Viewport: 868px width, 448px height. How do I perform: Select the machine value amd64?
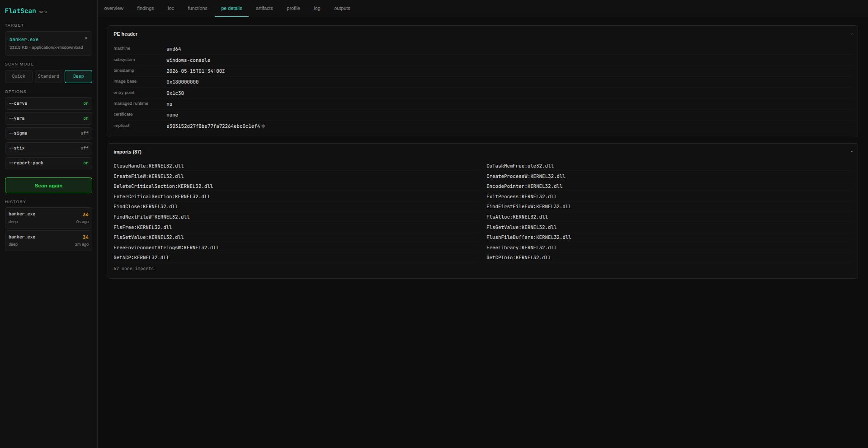(174, 49)
